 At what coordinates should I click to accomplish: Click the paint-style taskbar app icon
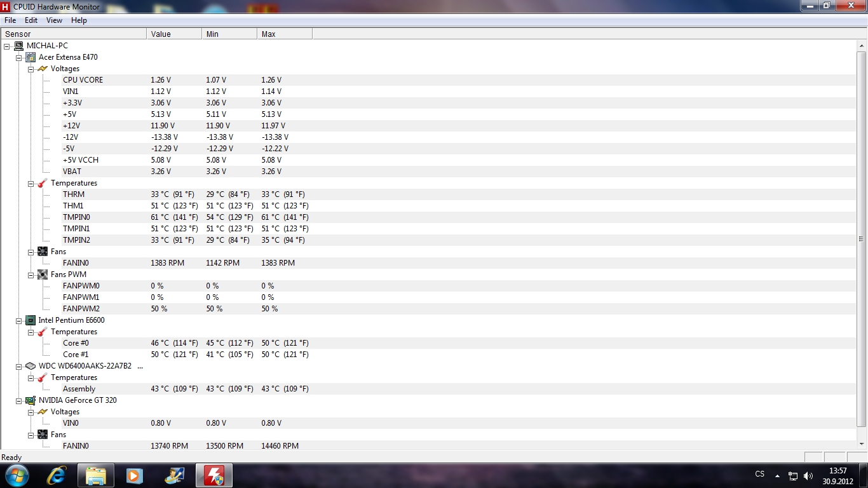tap(173, 475)
